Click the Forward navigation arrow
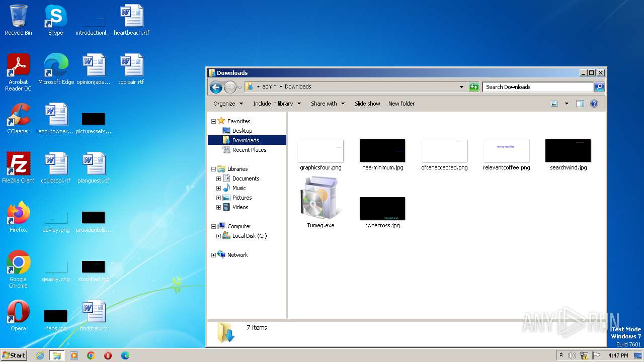 tap(230, 87)
